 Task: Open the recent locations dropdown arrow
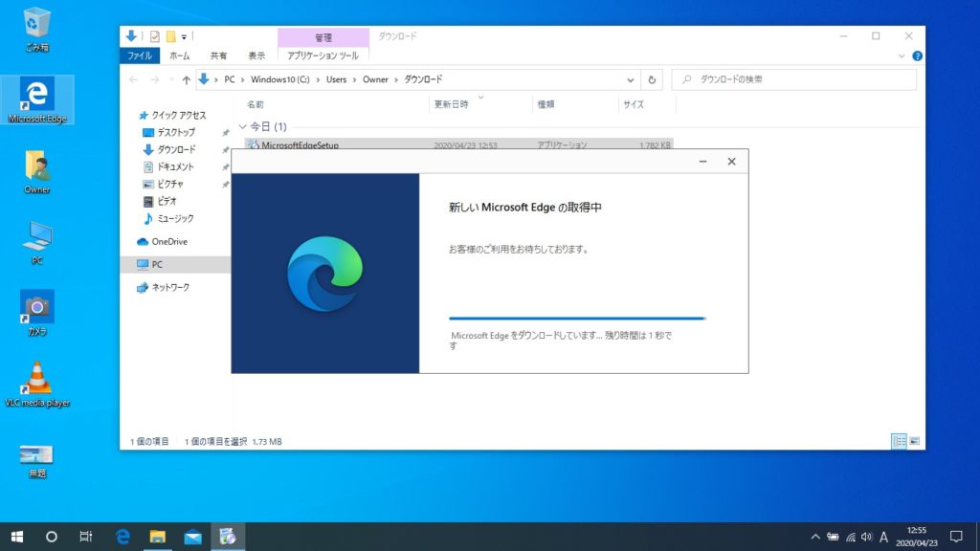171,80
